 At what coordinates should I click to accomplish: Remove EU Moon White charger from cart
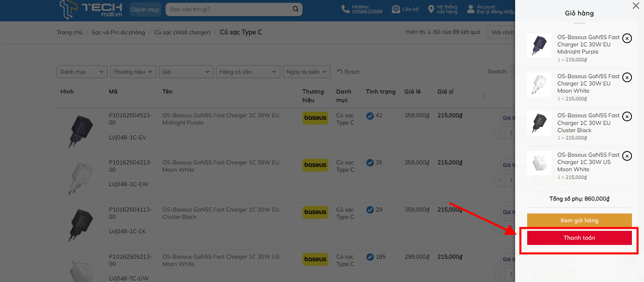(627, 77)
